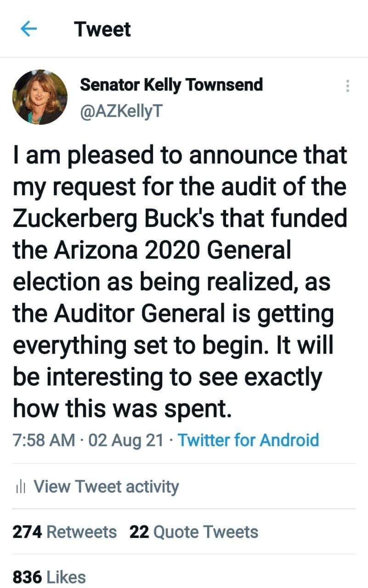Open the Senator Kelly Townsend display name
368x588 pixels.
pos(171,85)
